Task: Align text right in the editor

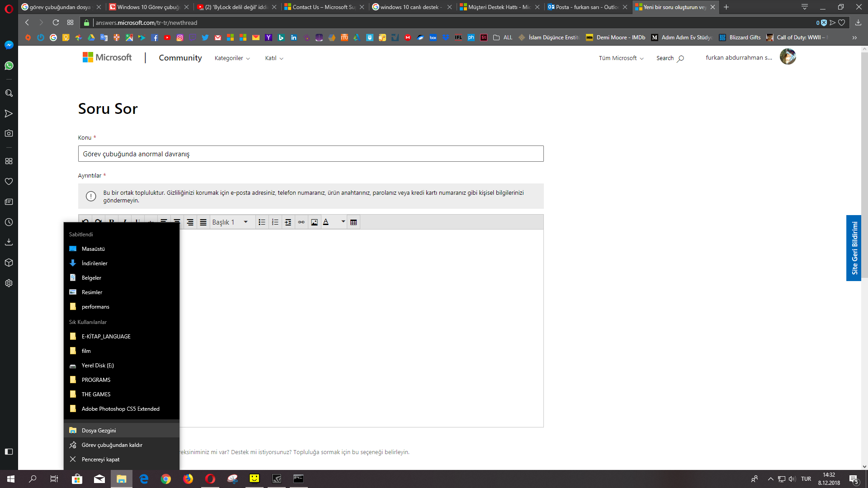Action: pyautogui.click(x=190, y=222)
